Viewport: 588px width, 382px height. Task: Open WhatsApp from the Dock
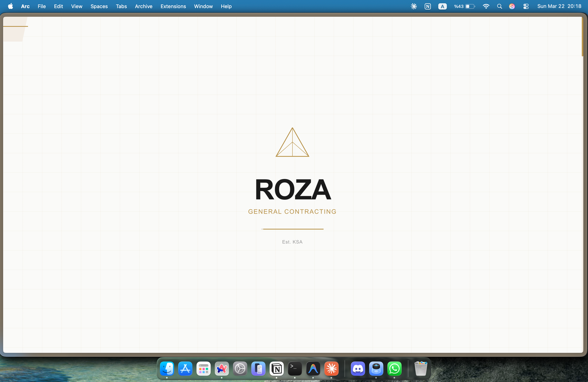(x=394, y=369)
